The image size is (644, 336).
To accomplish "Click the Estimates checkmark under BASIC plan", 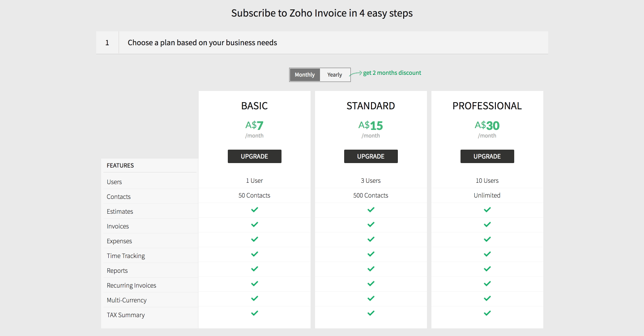I will point(254,210).
